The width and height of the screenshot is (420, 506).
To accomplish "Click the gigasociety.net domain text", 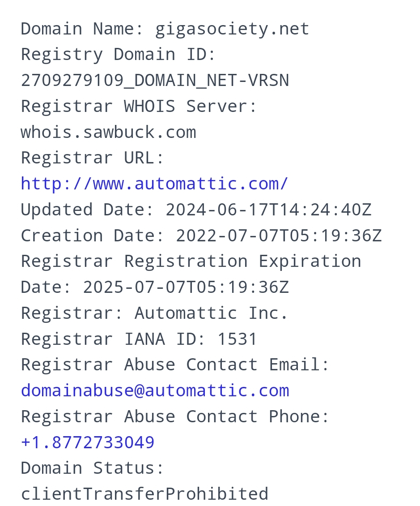I will tap(232, 29).
